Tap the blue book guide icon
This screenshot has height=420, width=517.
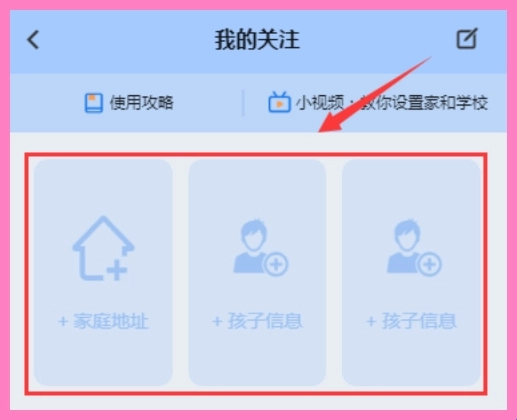93,103
